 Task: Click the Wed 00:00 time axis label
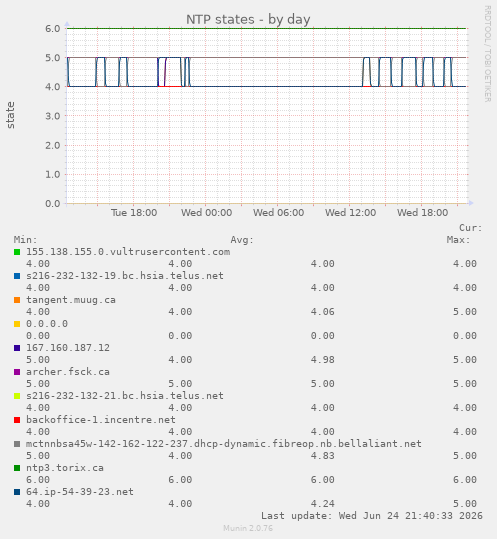(x=207, y=213)
